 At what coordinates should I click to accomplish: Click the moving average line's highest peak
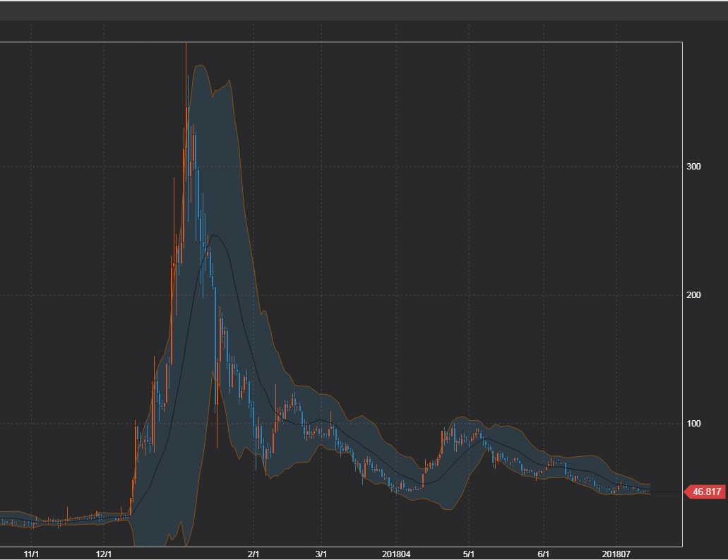click(214, 235)
